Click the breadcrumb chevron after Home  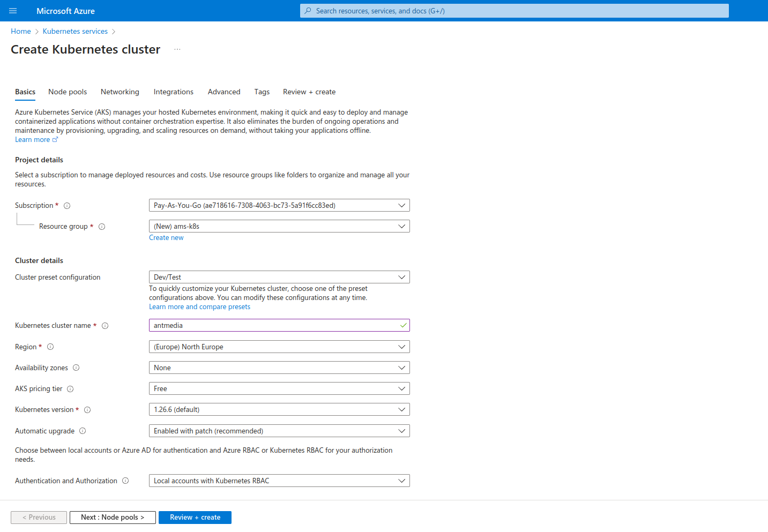click(37, 32)
